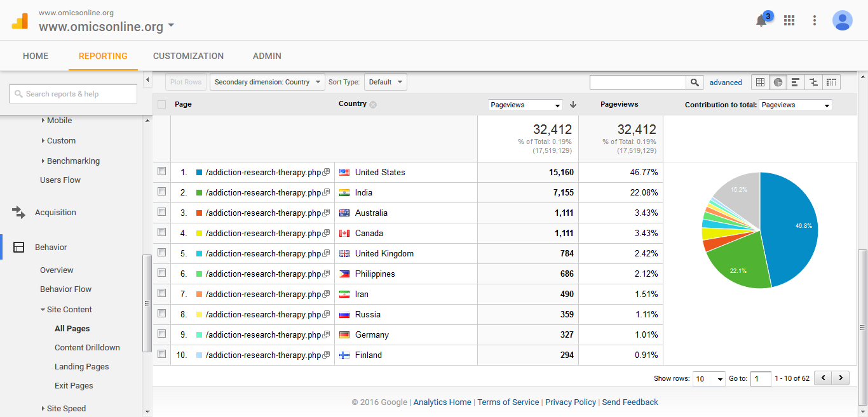
Task: Toggle the select-all rows checkbox
Action: coord(161,105)
